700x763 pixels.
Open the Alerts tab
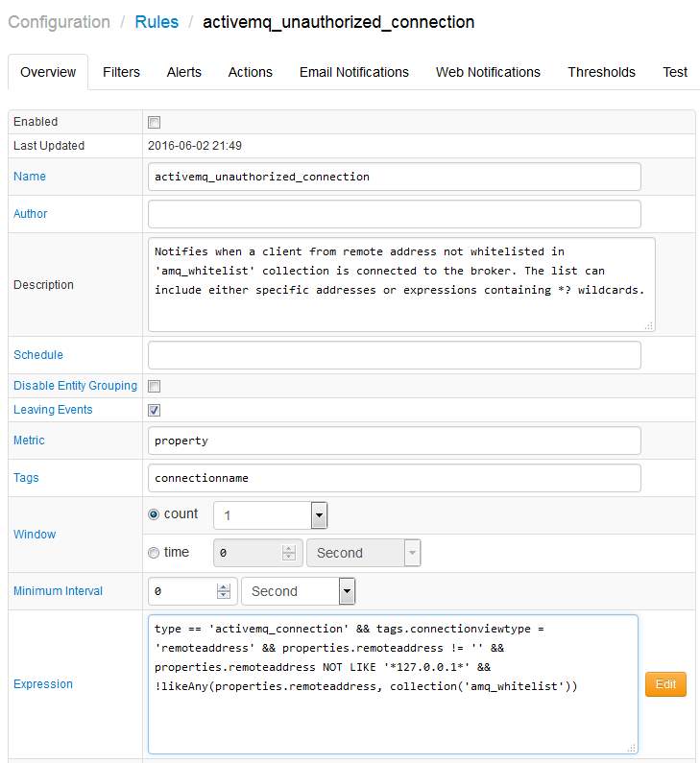point(184,72)
